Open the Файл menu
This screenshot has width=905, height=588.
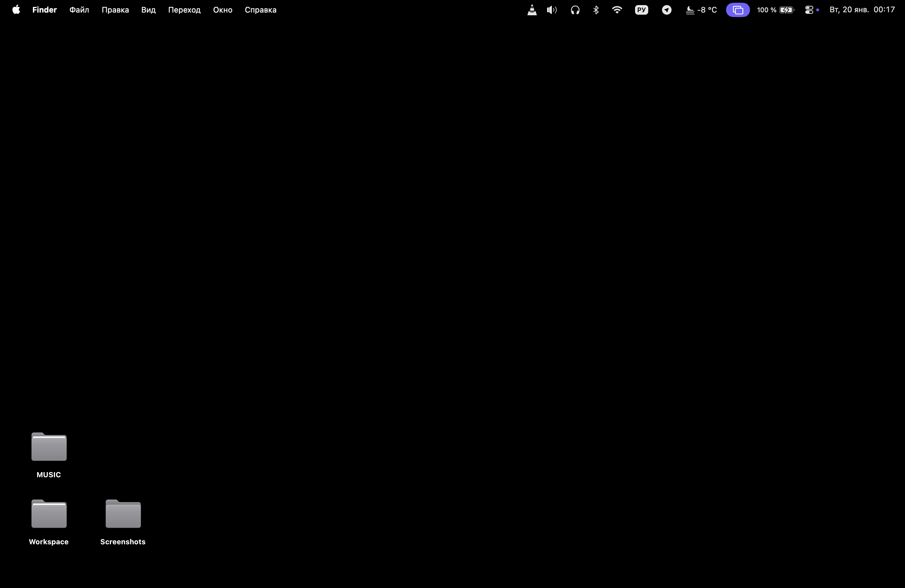click(79, 10)
